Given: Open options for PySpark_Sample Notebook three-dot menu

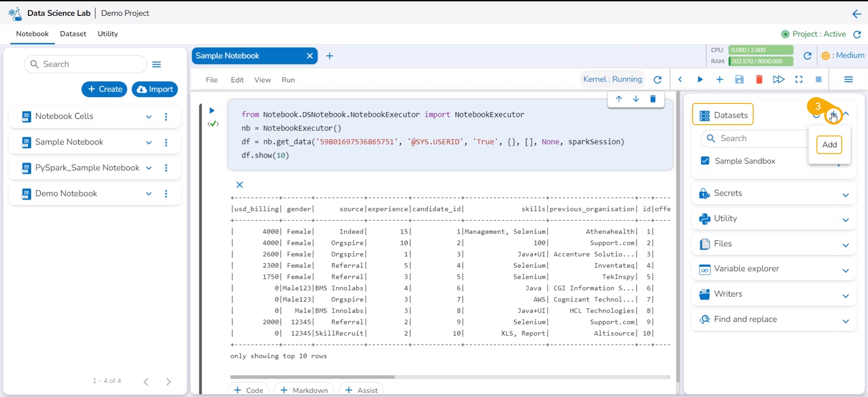Looking at the screenshot, I should point(166,168).
